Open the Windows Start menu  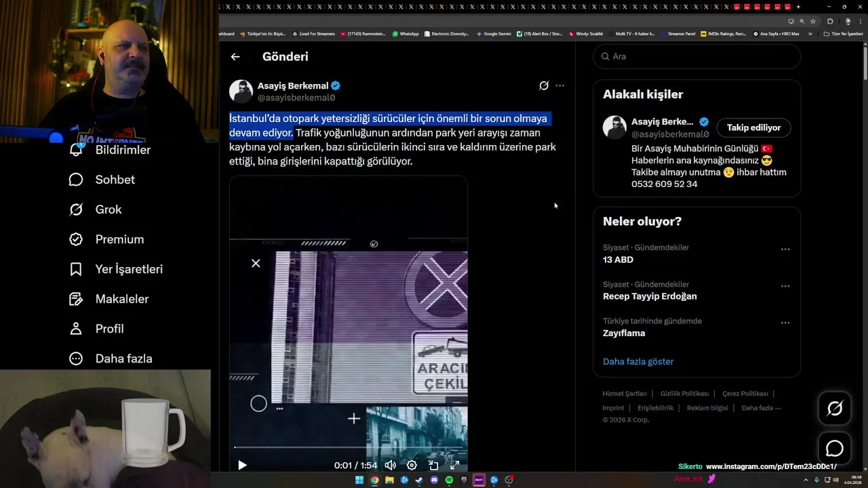point(359,480)
